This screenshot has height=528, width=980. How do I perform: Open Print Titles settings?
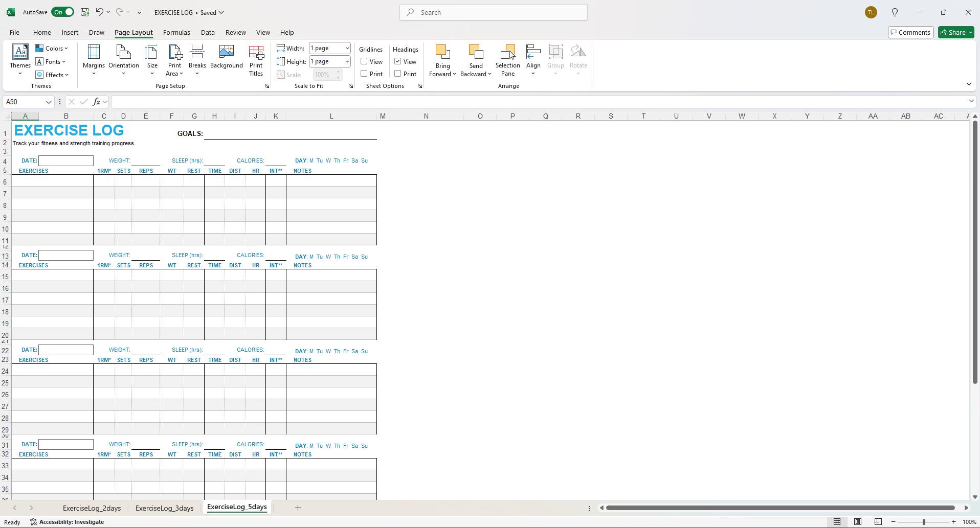click(256, 60)
